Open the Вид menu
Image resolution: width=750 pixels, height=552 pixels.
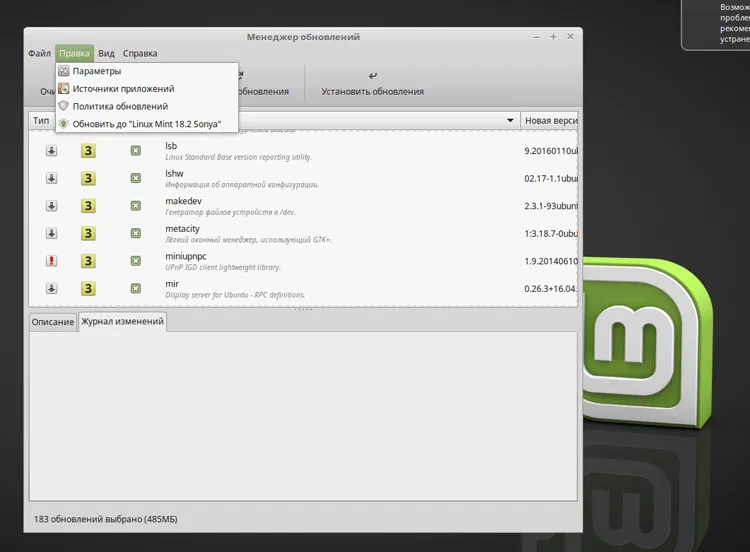click(x=106, y=53)
